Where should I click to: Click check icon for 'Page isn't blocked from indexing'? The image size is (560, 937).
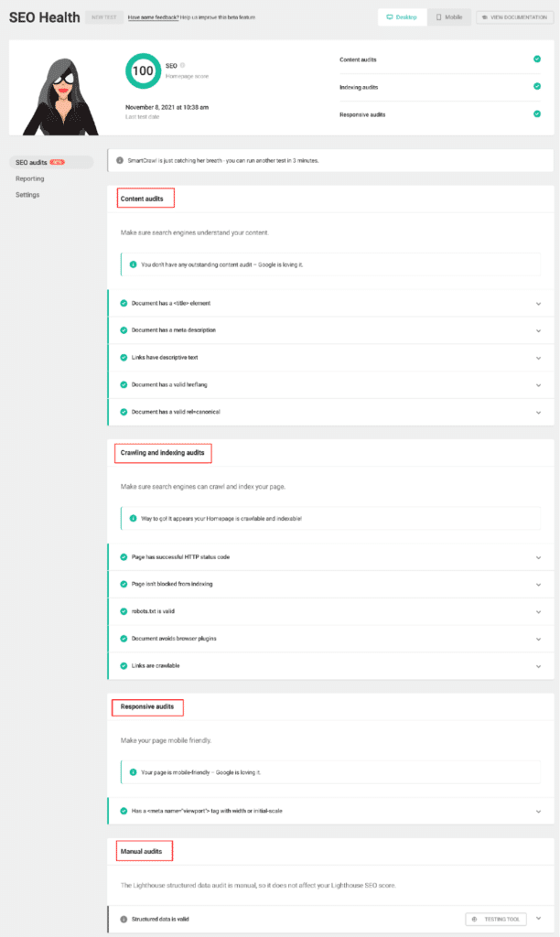click(124, 584)
